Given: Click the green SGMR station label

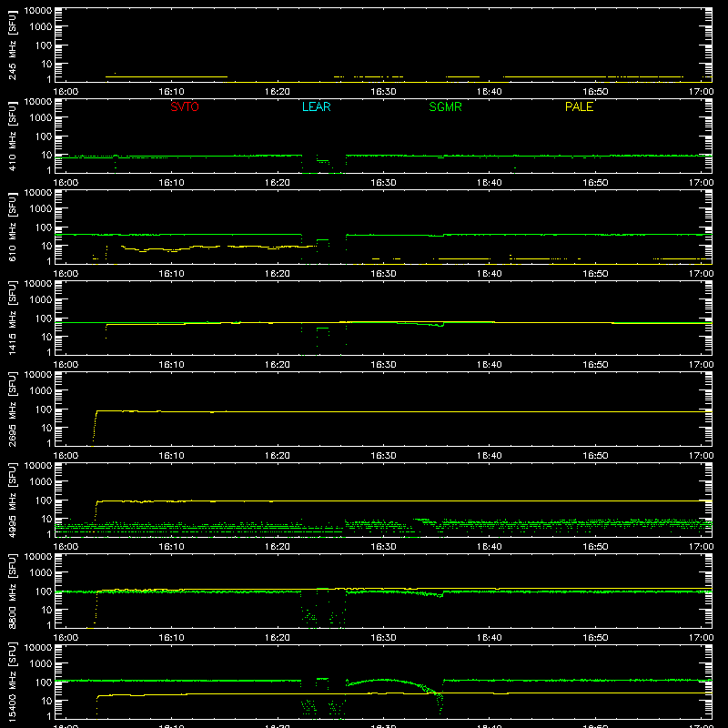Looking at the screenshot, I should [445, 106].
